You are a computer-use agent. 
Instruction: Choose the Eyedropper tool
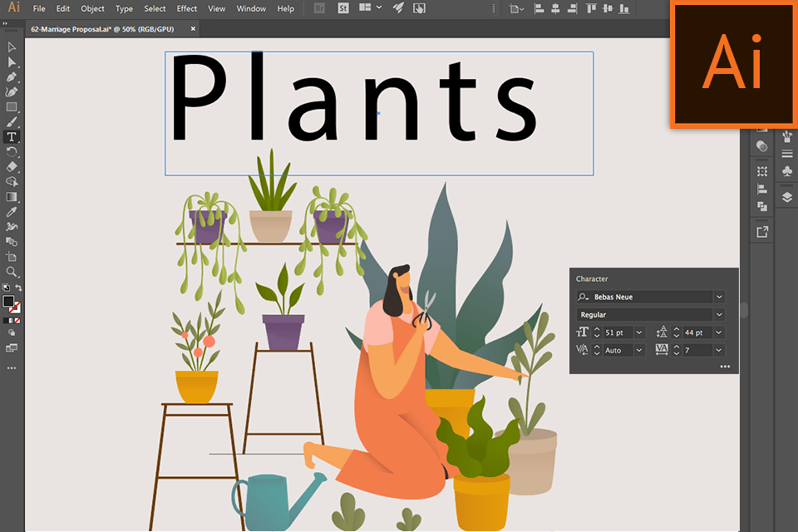pos(12,212)
